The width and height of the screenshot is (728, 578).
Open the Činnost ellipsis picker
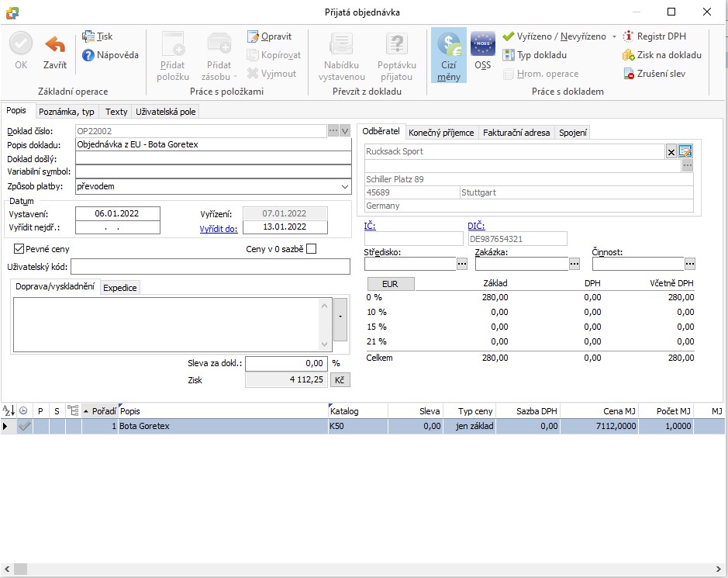(x=689, y=264)
